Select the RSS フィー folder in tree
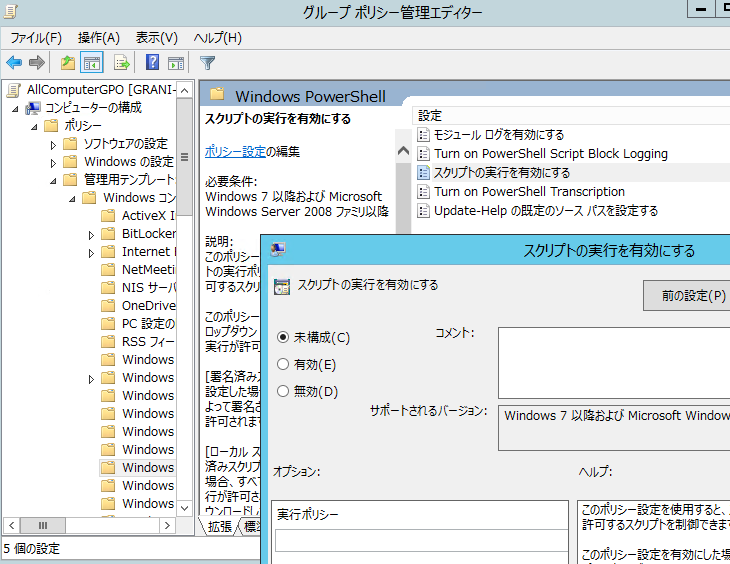The height and width of the screenshot is (564, 730). [x=139, y=341]
